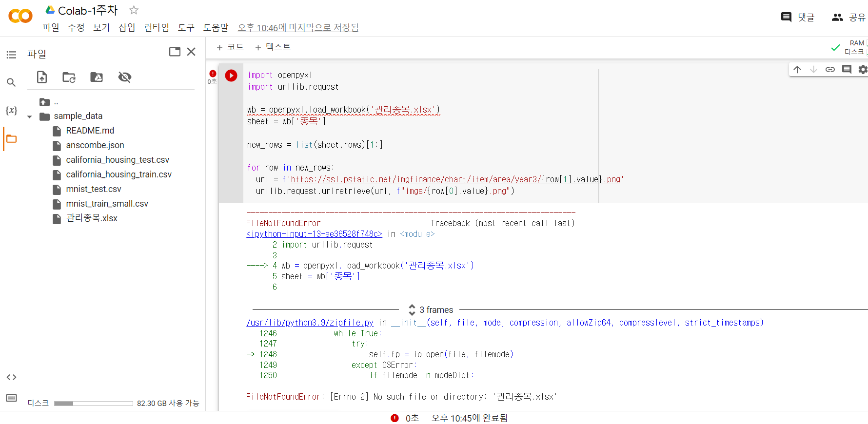Select the sample_data folder
This screenshot has height=424, width=868.
pyautogui.click(x=78, y=116)
